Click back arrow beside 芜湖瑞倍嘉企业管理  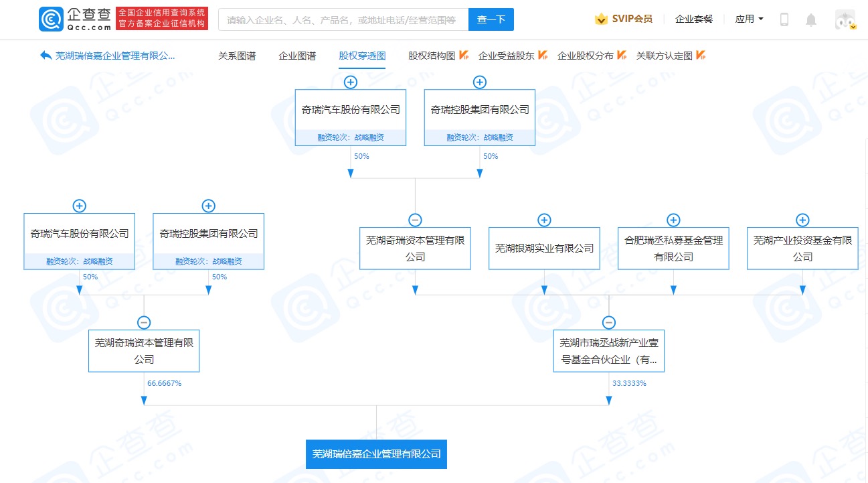pos(46,56)
